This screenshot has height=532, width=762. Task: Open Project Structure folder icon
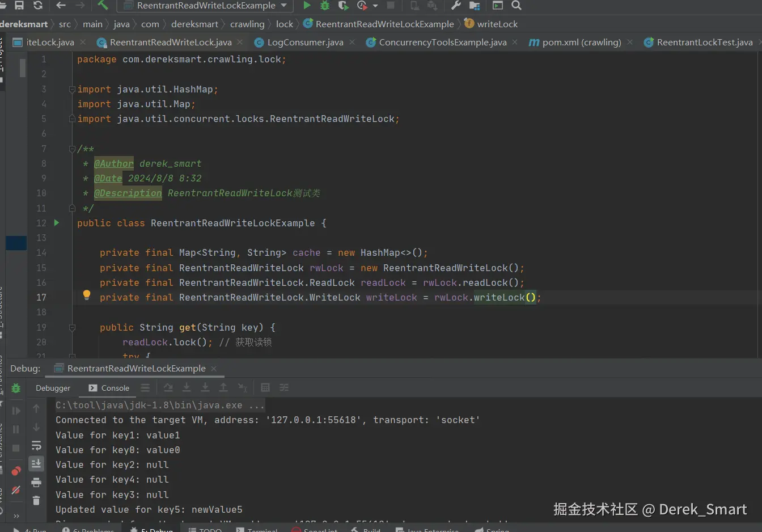[475, 5]
